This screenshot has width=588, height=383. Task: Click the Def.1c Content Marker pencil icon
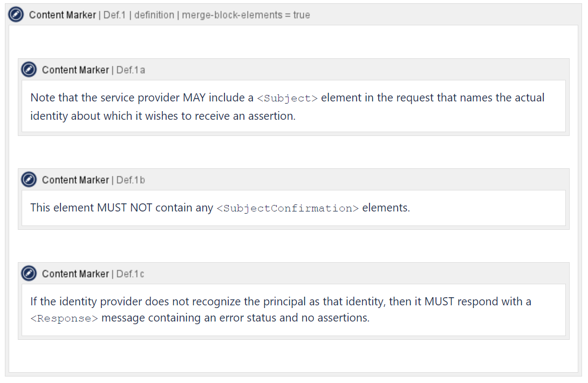(29, 273)
